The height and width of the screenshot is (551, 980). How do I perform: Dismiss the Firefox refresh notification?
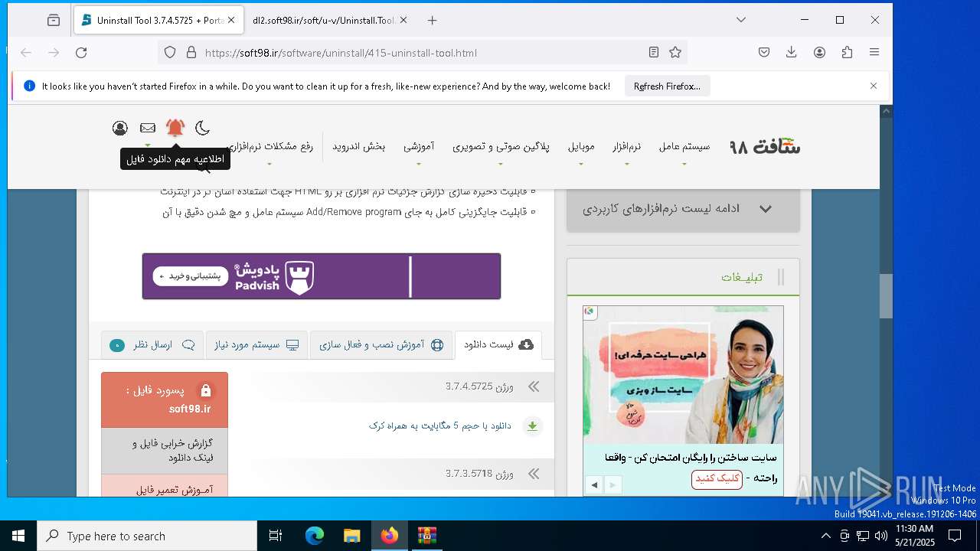(874, 86)
